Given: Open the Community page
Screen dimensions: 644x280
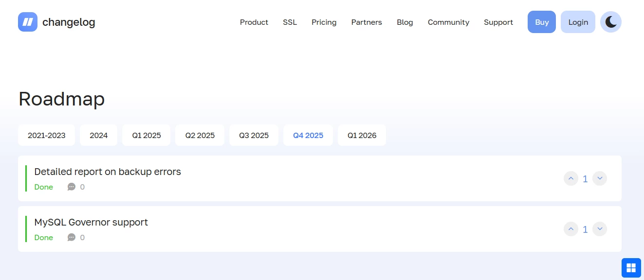Looking at the screenshot, I should (x=448, y=22).
